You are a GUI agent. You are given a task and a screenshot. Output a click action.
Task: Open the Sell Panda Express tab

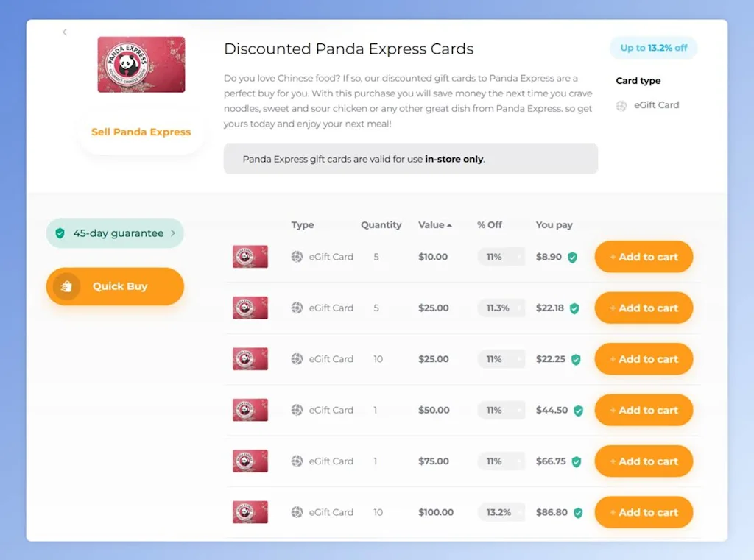141,132
